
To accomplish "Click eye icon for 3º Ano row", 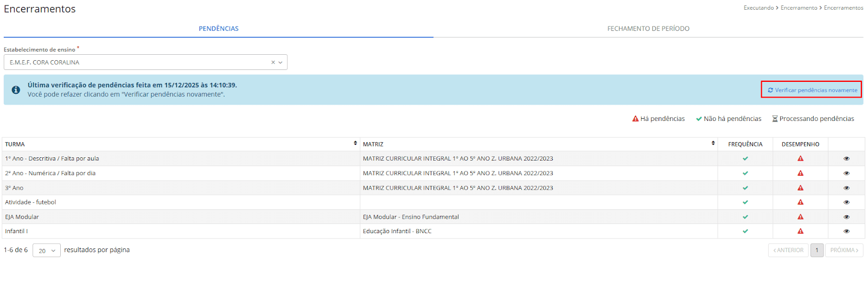I will click(846, 188).
